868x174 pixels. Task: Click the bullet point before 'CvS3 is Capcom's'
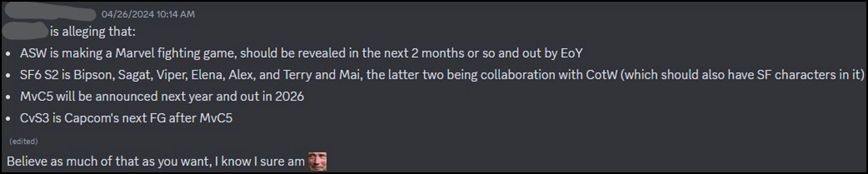8,119
